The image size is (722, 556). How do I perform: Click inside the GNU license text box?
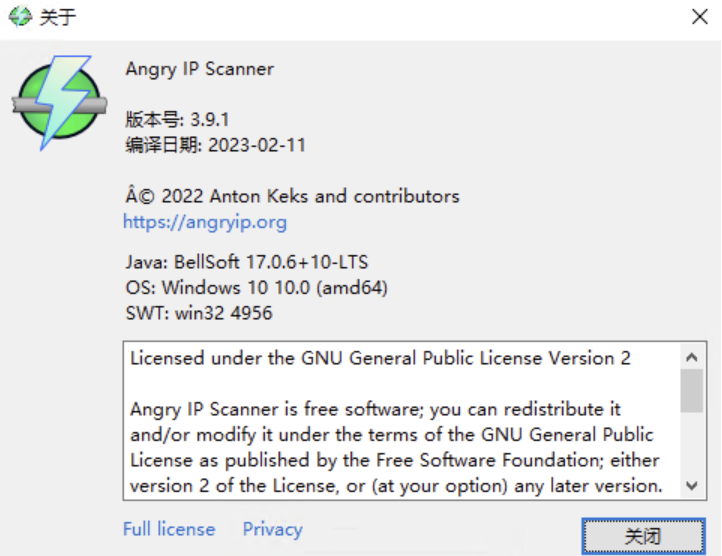pos(400,422)
